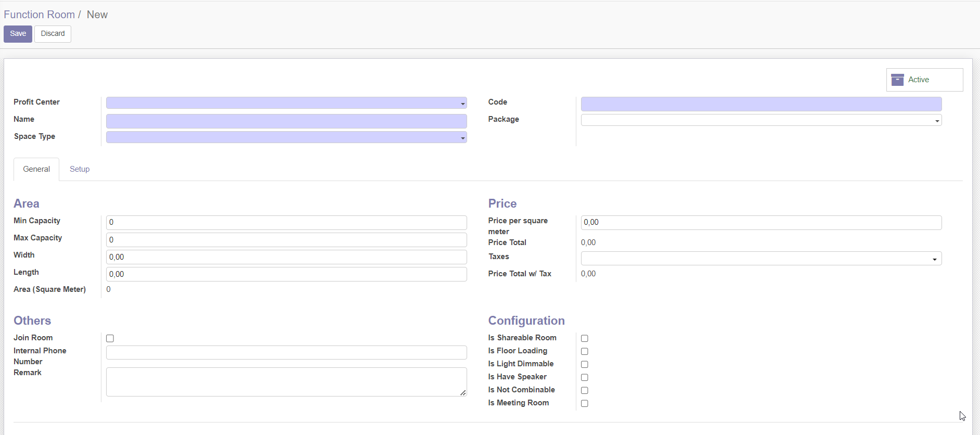980x435 pixels.
Task: Click the Internal Phone Number field
Action: point(286,353)
